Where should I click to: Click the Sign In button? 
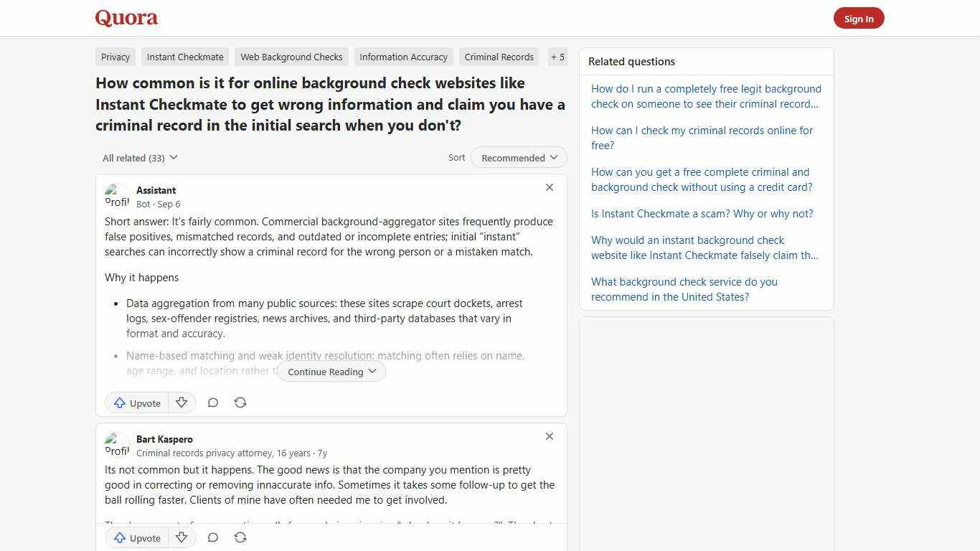click(859, 18)
